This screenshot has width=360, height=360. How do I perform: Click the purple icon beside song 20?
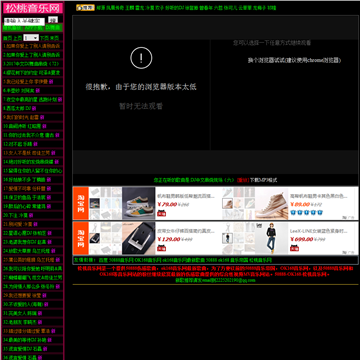(x=31, y=215)
